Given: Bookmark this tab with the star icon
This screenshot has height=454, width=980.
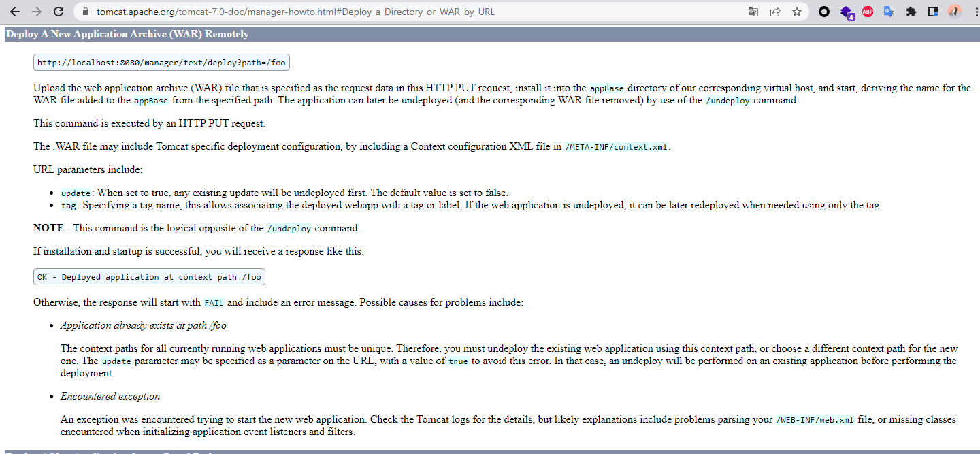Looking at the screenshot, I should (796, 12).
